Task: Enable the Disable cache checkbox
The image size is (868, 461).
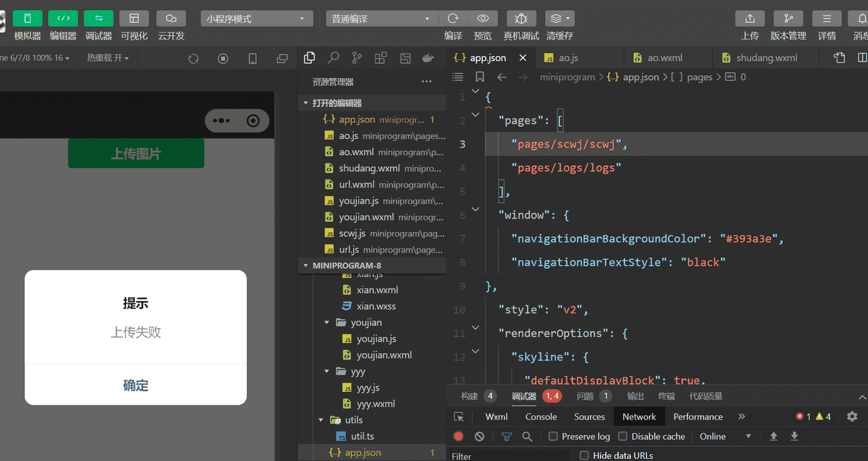Action: [623, 437]
